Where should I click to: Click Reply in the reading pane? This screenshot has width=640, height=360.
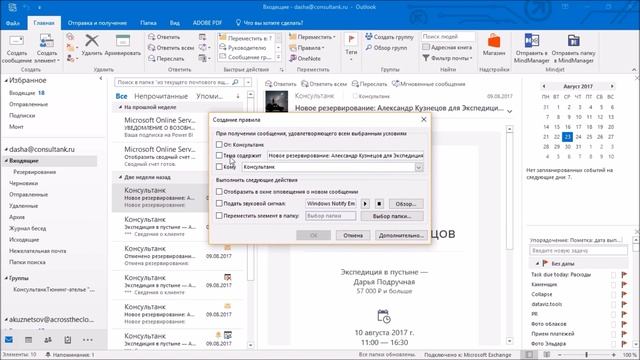click(281, 84)
